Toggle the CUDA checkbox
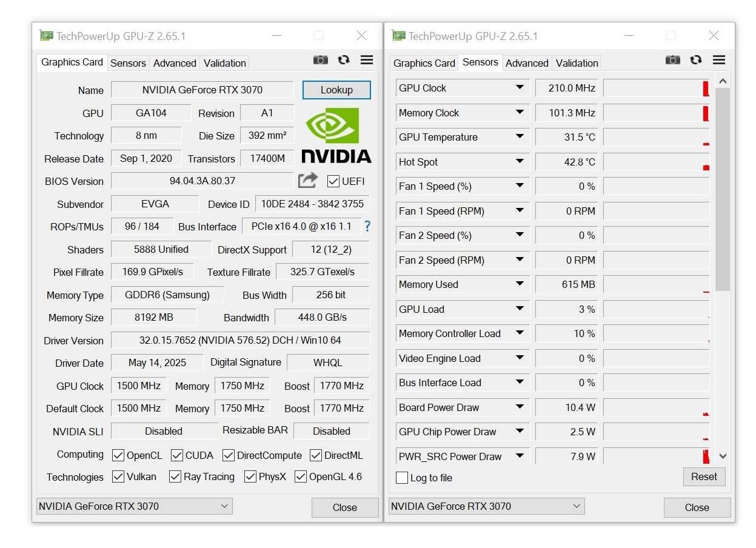Viewport: 756px width, 548px height. [177, 455]
